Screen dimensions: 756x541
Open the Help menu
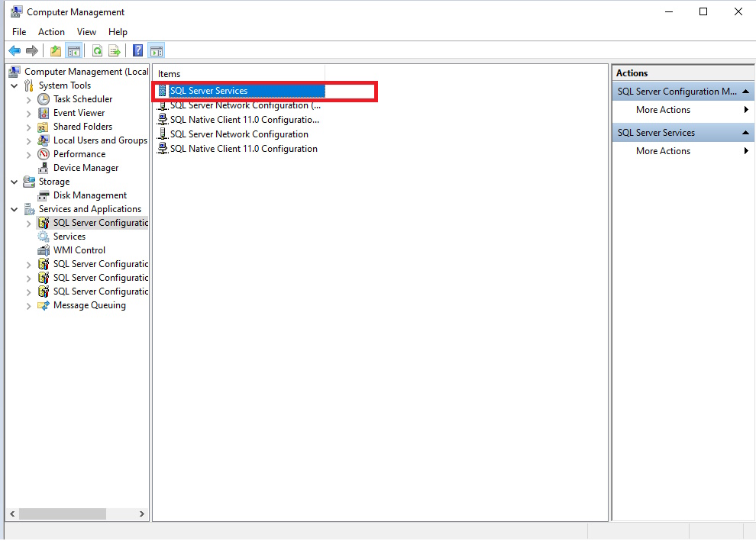click(118, 32)
